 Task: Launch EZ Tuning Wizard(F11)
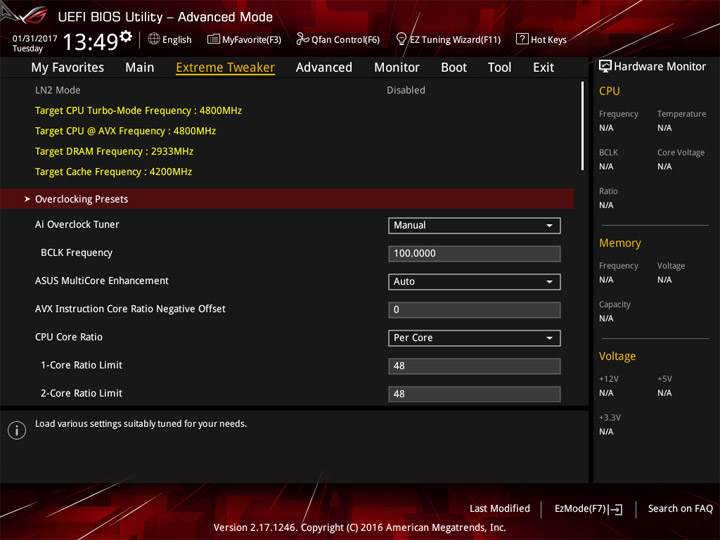click(x=448, y=39)
